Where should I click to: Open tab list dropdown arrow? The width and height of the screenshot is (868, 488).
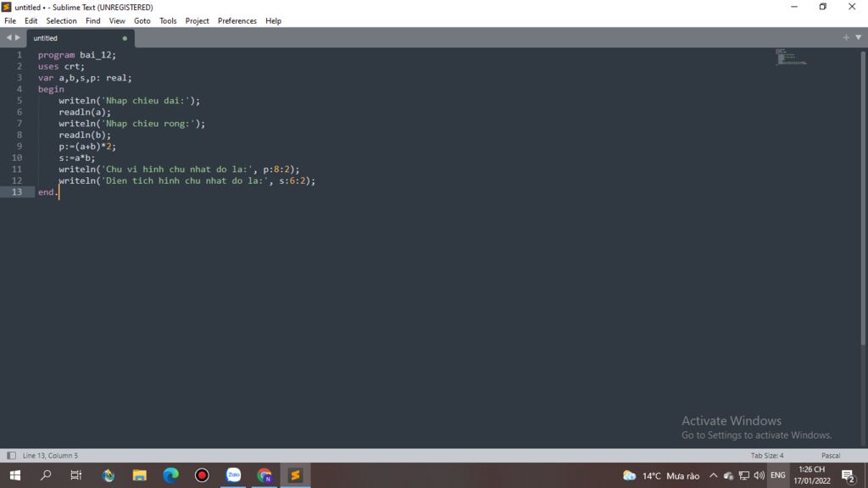(x=858, y=37)
